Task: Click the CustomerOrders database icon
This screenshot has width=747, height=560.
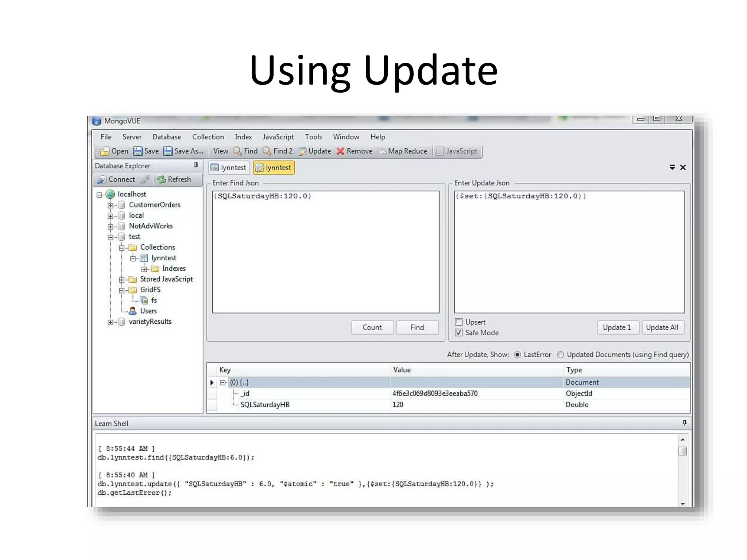Action: [x=122, y=205]
